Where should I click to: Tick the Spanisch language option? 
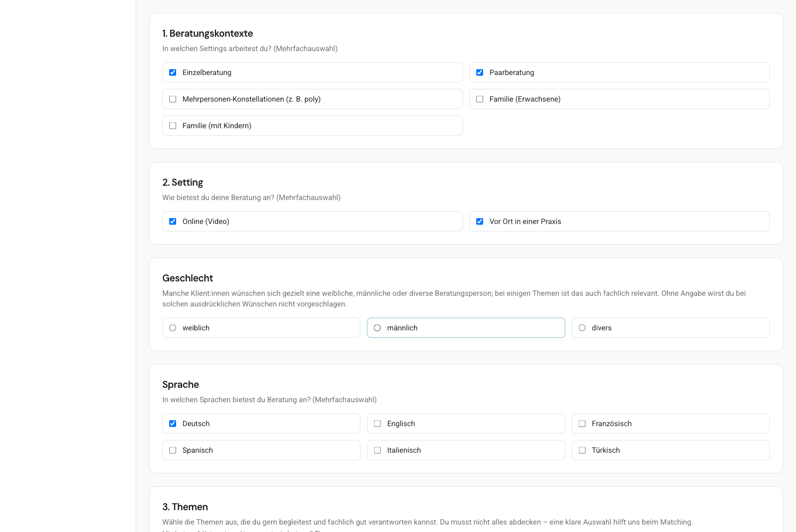[172, 450]
